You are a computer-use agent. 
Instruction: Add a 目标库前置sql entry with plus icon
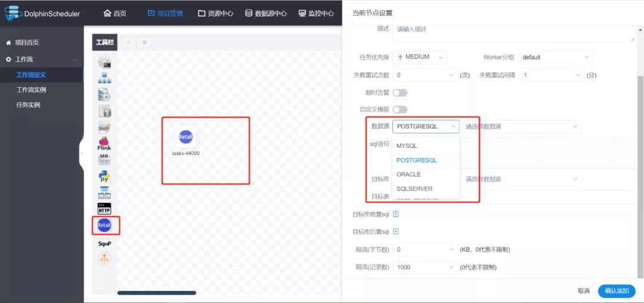point(396,214)
